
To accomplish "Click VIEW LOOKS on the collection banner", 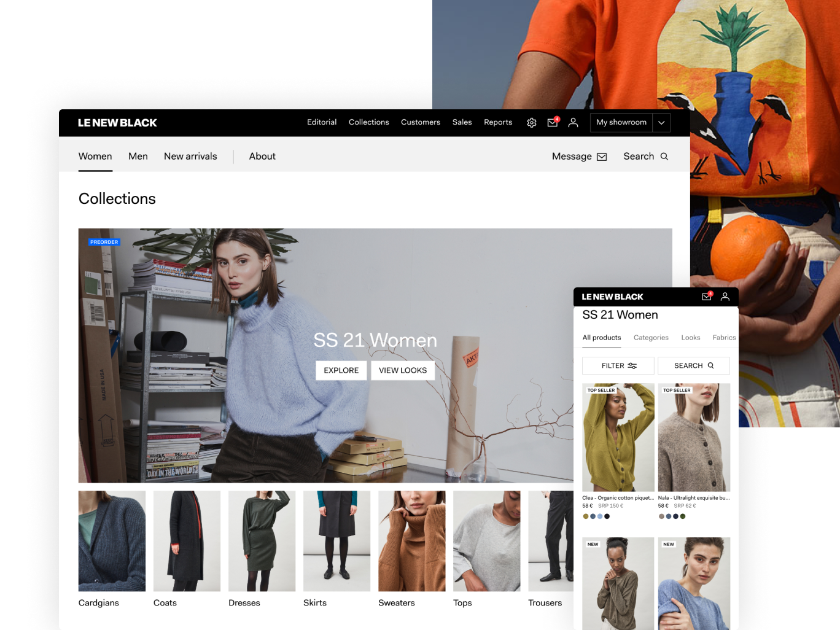I will click(403, 370).
